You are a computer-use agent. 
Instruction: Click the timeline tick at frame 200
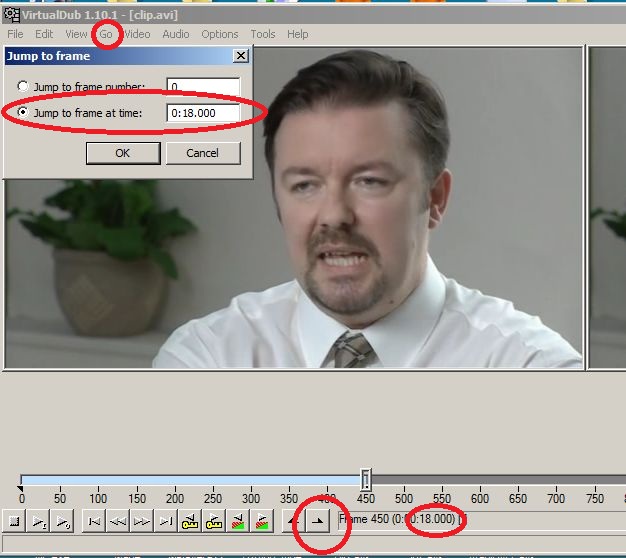point(175,495)
